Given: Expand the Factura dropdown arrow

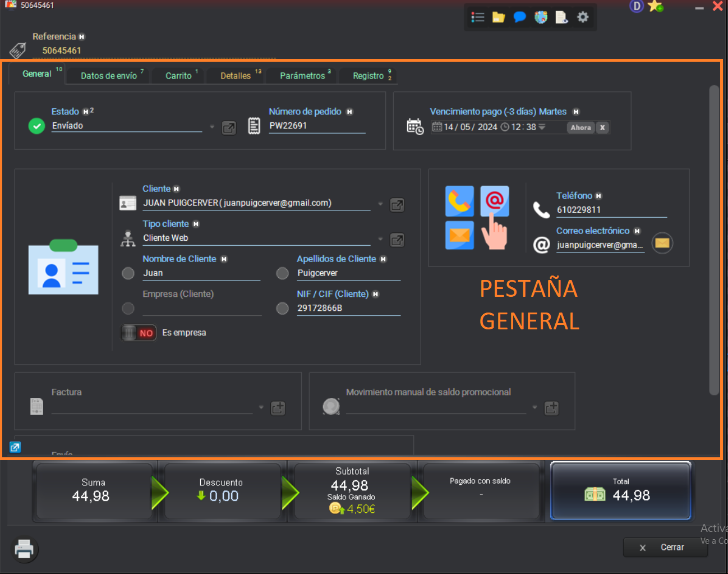Looking at the screenshot, I should [261, 407].
